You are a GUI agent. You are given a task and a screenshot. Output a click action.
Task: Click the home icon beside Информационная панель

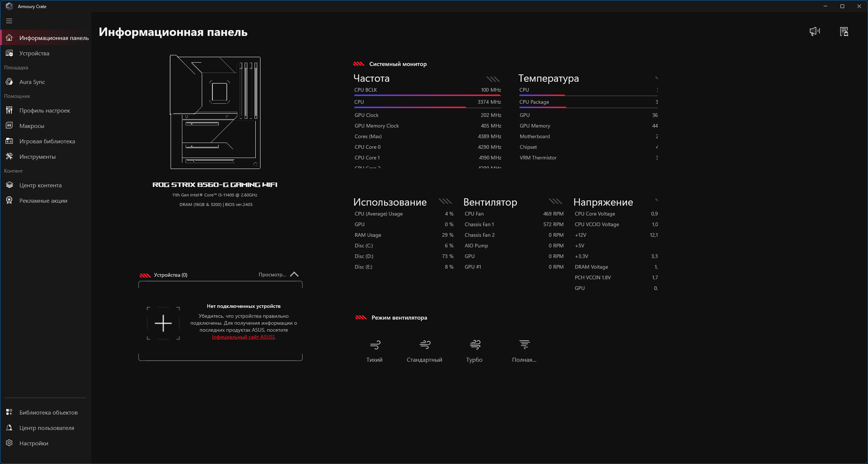click(10, 38)
